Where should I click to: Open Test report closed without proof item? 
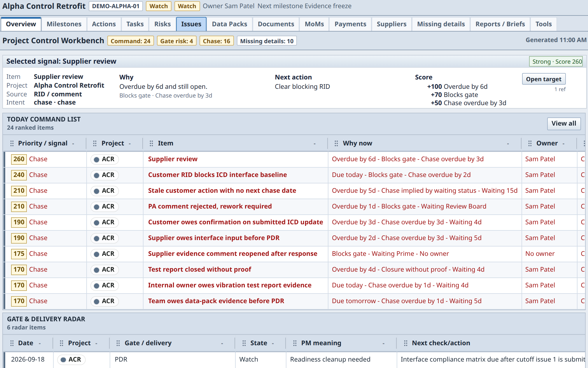click(199, 270)
